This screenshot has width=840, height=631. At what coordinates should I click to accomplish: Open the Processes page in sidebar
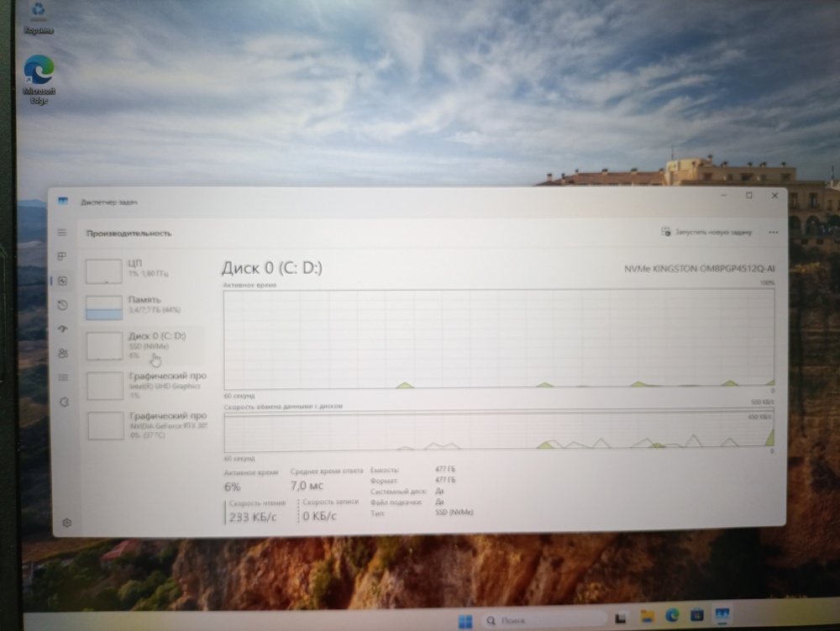(x=62, y=256)
